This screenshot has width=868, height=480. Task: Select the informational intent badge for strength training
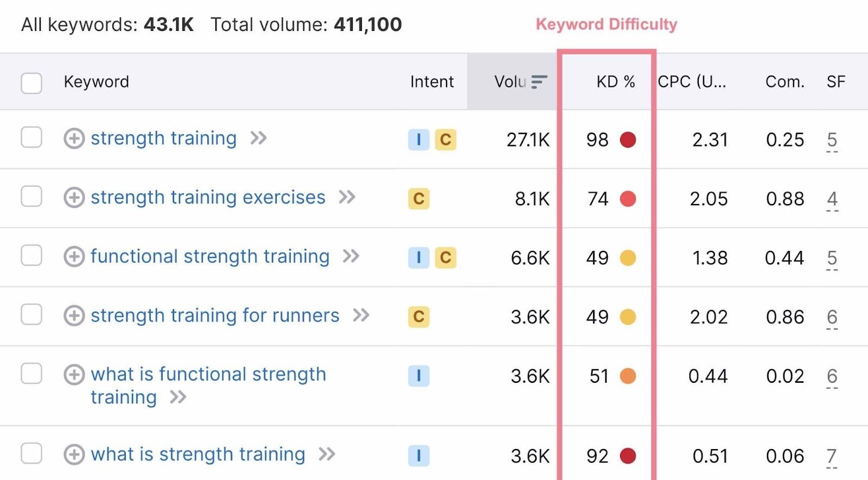[418, 140]
